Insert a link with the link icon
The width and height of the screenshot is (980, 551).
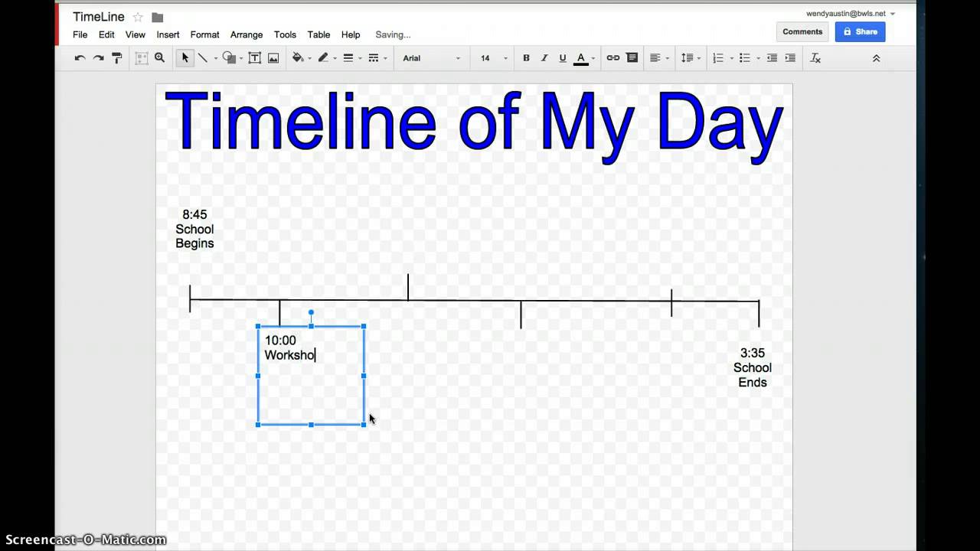(x=612, y=57)
